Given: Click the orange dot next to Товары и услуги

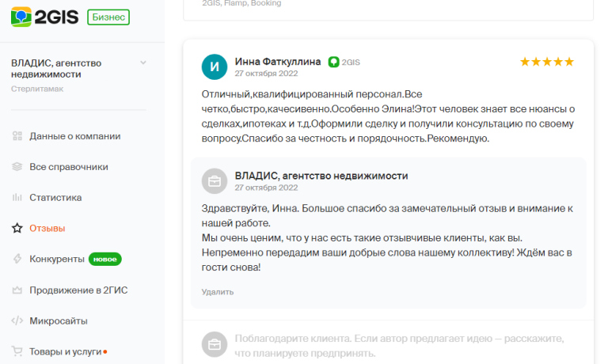Looking at the screenshot, I should [x=105, y=351].
